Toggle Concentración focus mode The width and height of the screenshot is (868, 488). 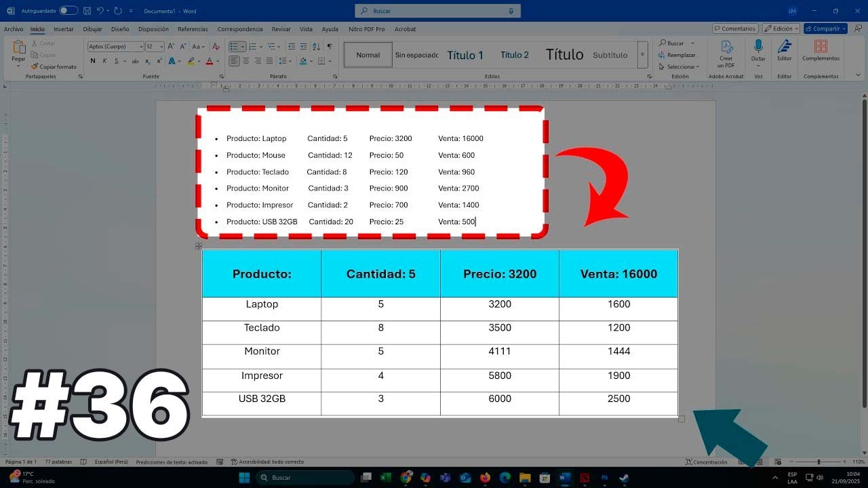[x=706, y=462]
